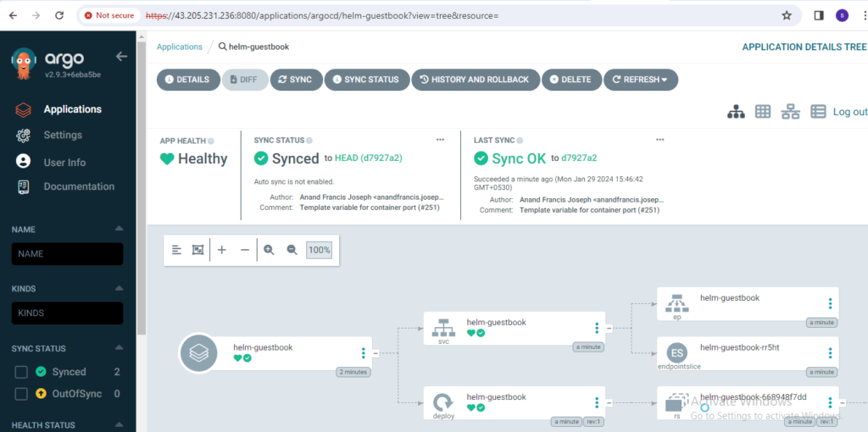
Task: Click the KINDS filter input field
Action: 67,313
